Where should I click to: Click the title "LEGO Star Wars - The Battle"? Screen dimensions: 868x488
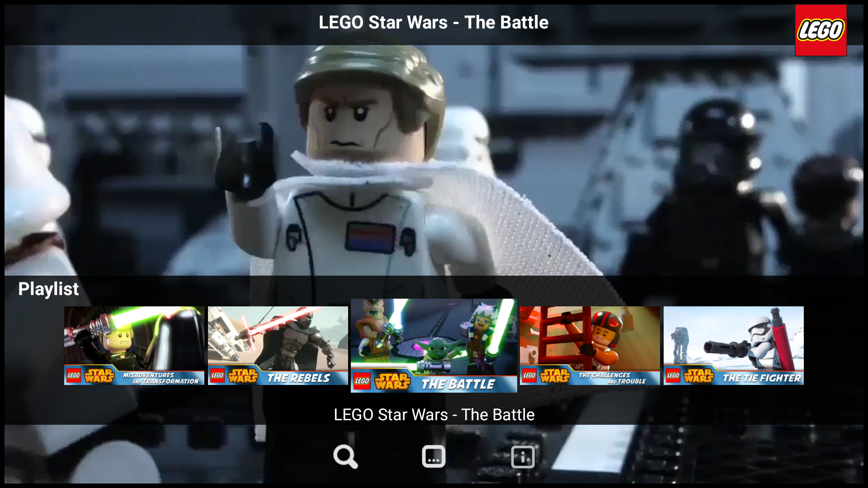click(434, 22)
